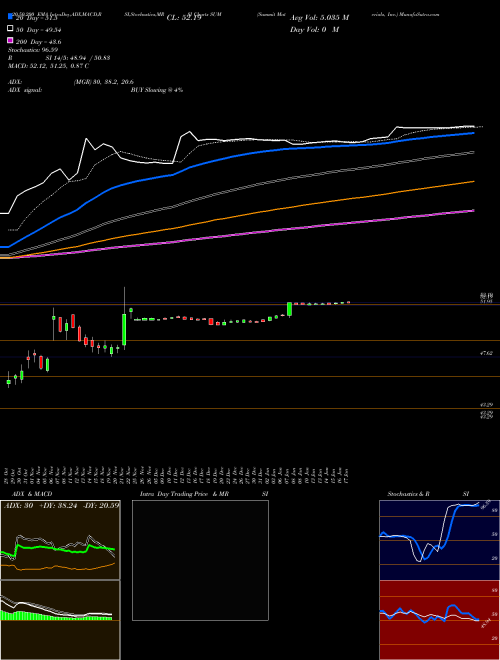Click the 'Avg Vol: 5.035 M' text
Viewport: 500px width, 660px height.
click(x=319, y=18)
